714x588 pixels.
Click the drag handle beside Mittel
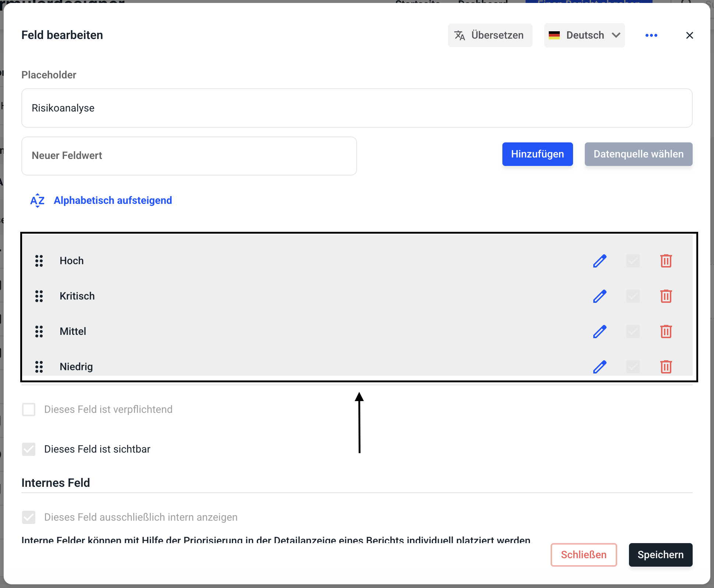click(39, 332)
